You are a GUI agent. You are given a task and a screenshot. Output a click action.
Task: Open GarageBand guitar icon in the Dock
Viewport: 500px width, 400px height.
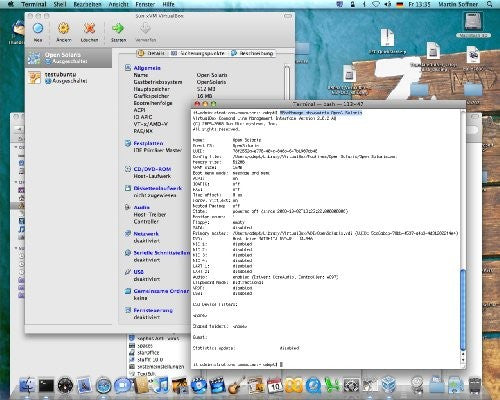[x=236, y=385]
